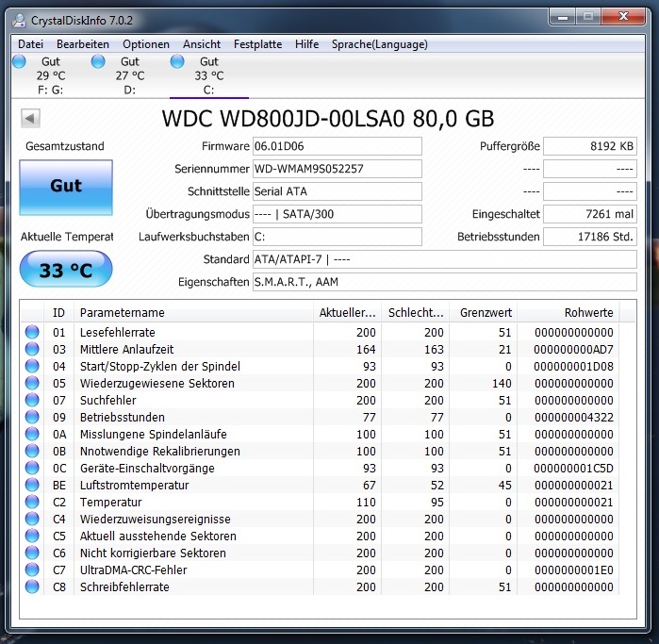Minimize the CrystalDiskInfo window
This screenshot has width=659, height=644.
(x=563, y=17)
